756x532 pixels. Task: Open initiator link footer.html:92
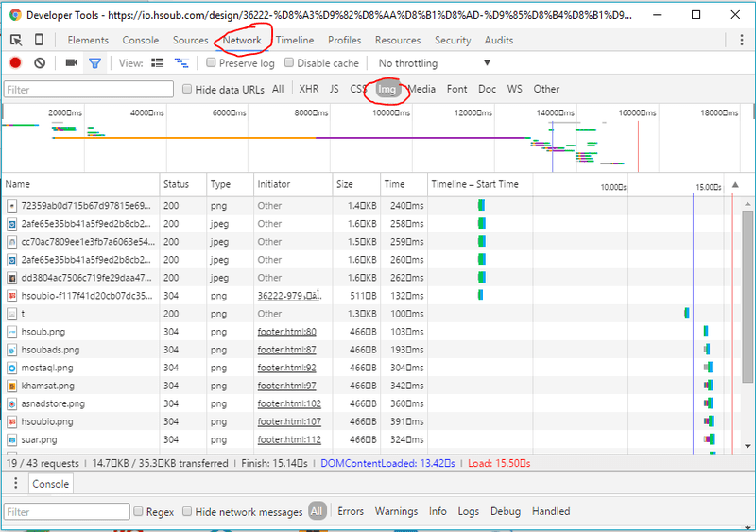pos(287,368)
